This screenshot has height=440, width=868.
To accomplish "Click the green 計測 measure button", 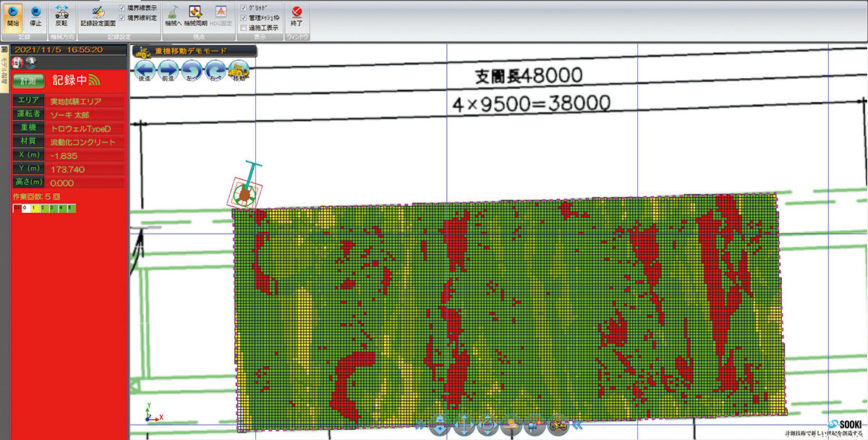I will [28, 81].
